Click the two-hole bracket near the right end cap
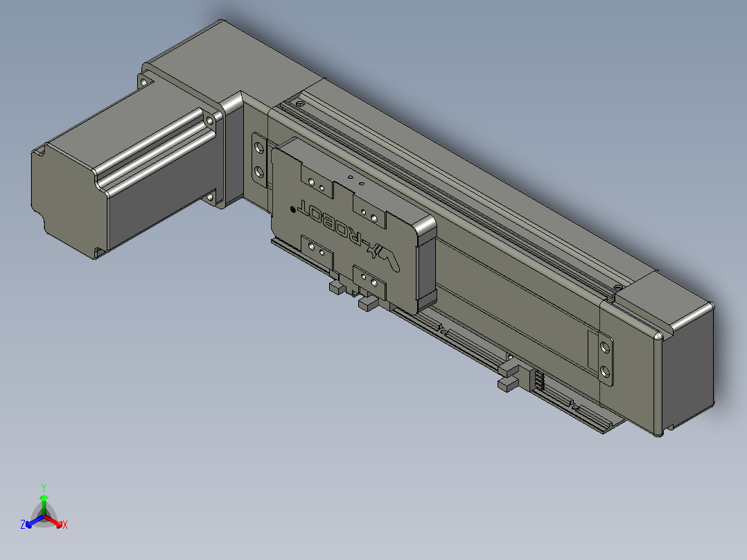This screenshot has width=747, height=560. pyautogui.click(x=605, y=358)
